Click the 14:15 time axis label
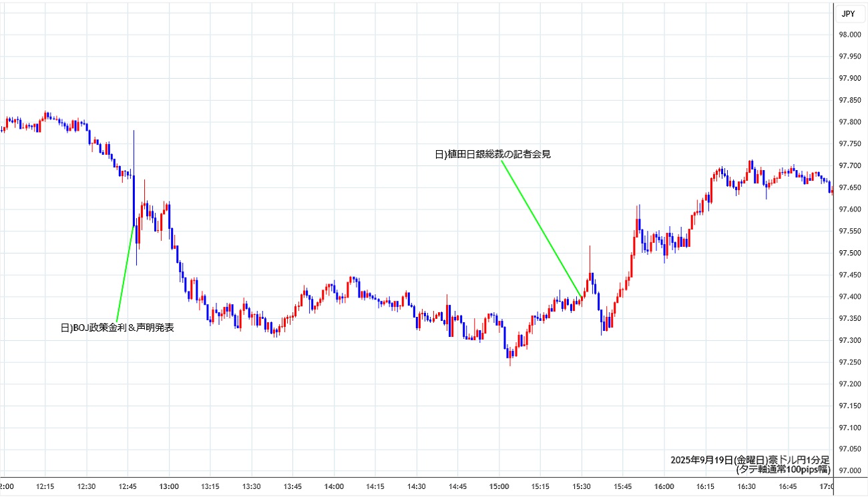Image resolution: width=868 pixels, height=497 pixels. tap(376, 486)
